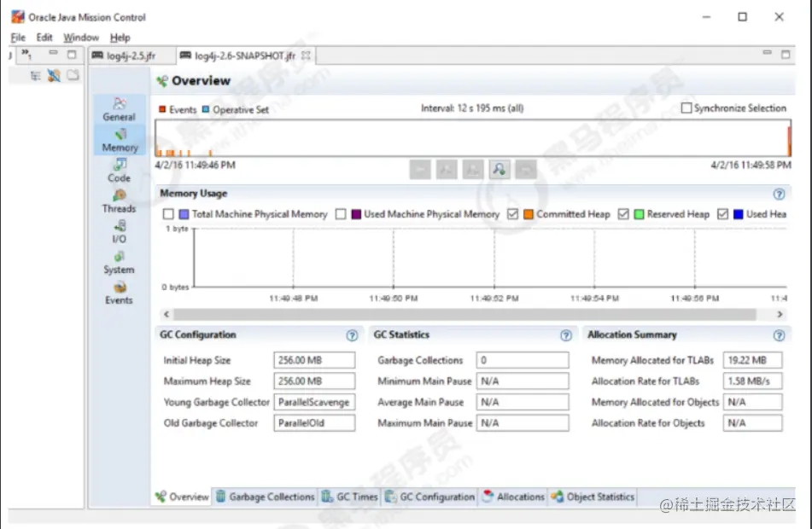812x529 pixels.
Task: Minimize the editor area
Action: click(x=767, y=53)
